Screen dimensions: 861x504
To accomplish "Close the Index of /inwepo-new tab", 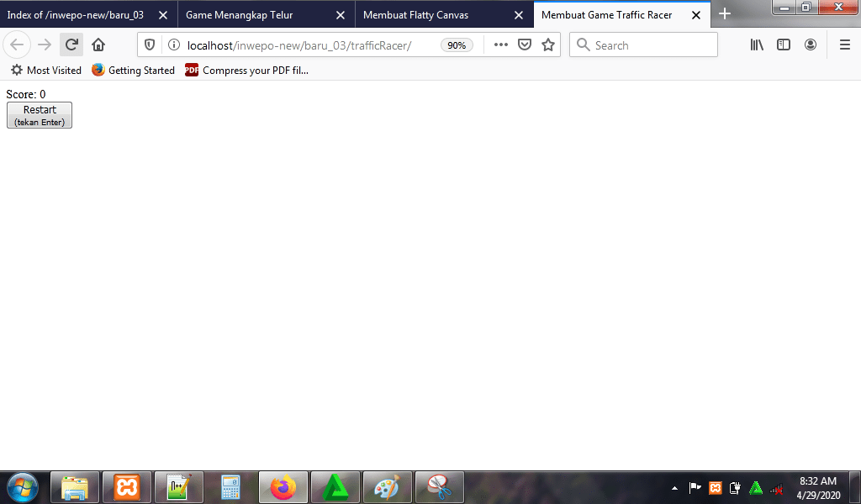I will click(x=163, y=15).
